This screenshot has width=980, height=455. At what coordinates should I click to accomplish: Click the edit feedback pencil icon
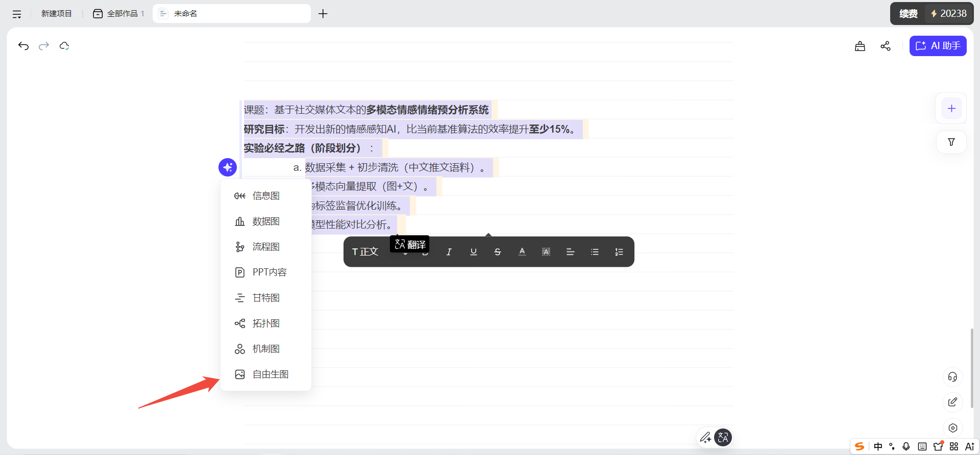(952, 402)
